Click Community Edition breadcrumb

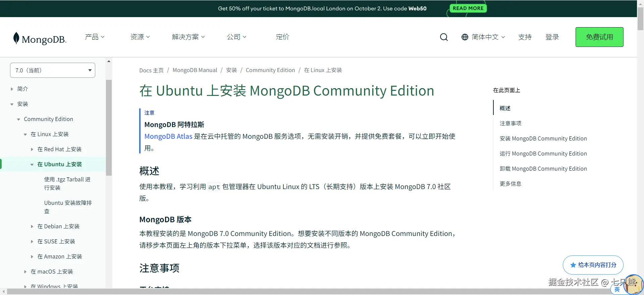tap(270, 70)
